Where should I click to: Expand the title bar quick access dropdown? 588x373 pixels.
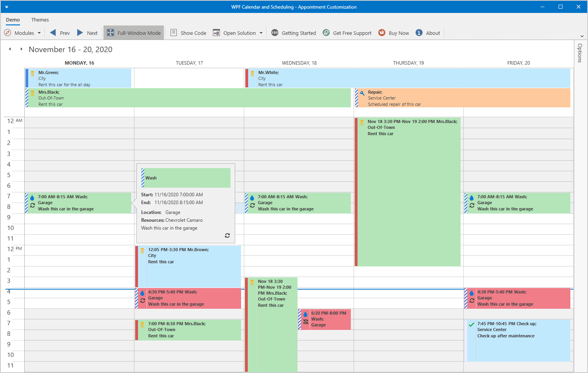coord(7,7)
